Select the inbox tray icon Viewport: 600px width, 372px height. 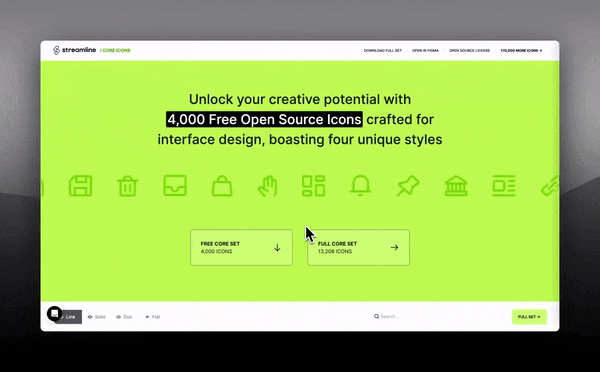click(x=175, y=186)
